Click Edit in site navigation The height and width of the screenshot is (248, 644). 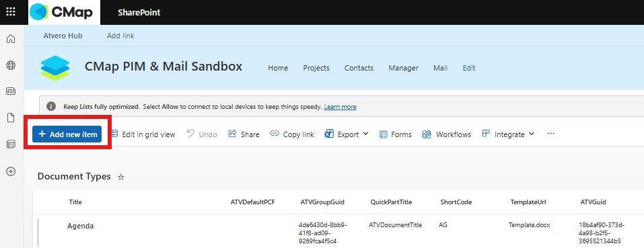(469, 68)
